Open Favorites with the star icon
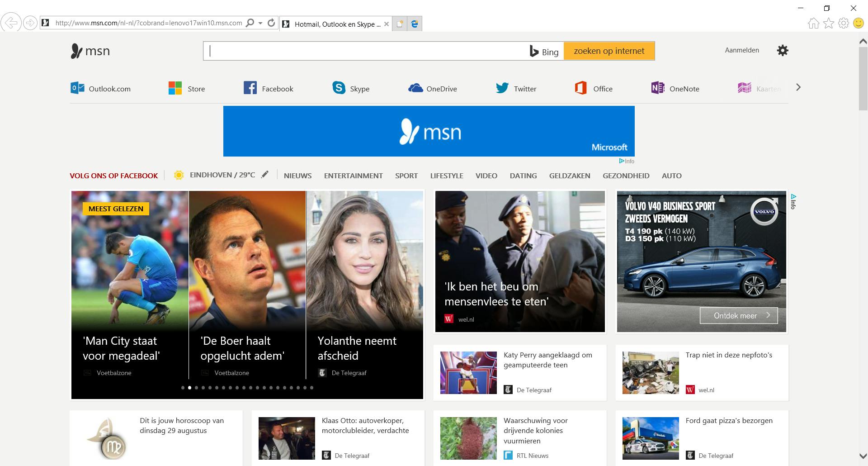The height and width of the screenshot is (466, 868). (829, 23)
